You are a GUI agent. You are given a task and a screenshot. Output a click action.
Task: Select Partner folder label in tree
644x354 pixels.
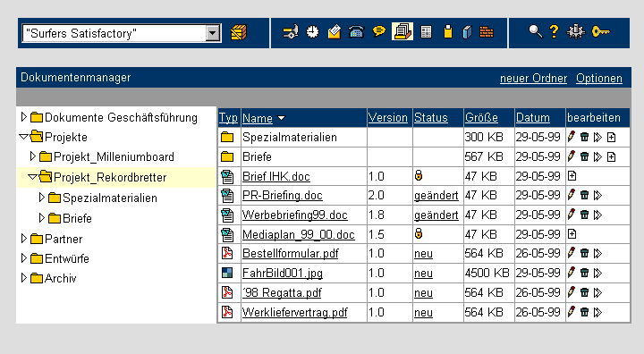click(x=64, y=239)
